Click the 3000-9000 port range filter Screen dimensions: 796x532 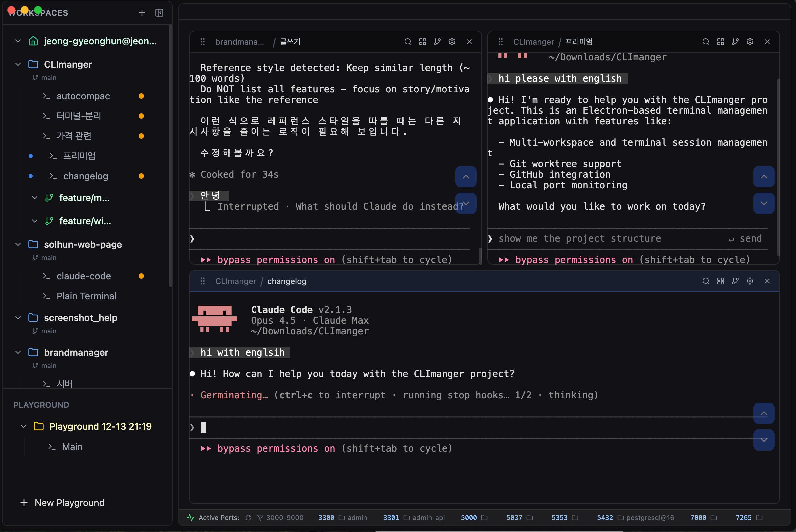point(281,518)
